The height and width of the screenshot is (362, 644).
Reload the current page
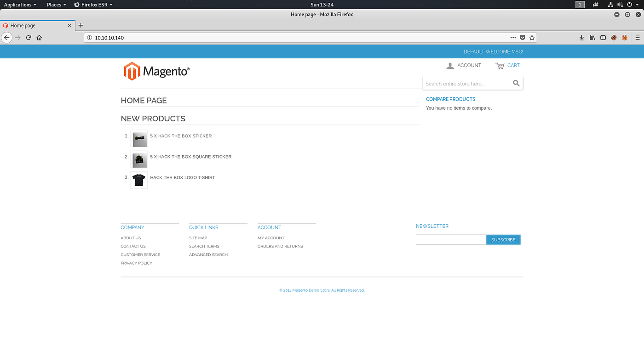pos(29,38)
